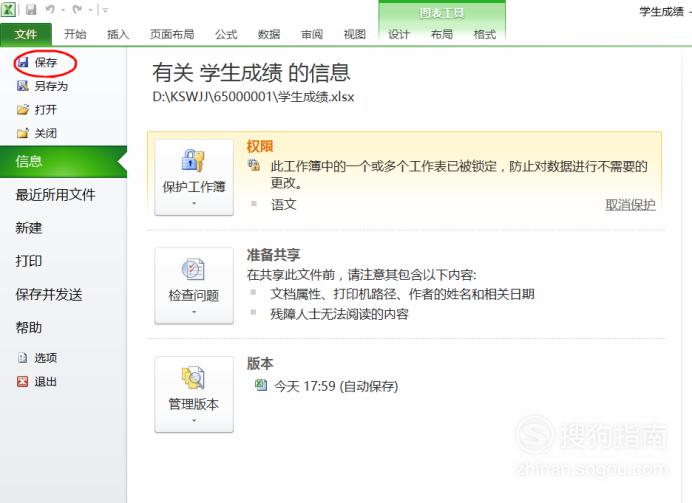Click the small permissions icon beside locked-sheet text
The width and height of the screenshot is (692, 503).
coord(254,165)
